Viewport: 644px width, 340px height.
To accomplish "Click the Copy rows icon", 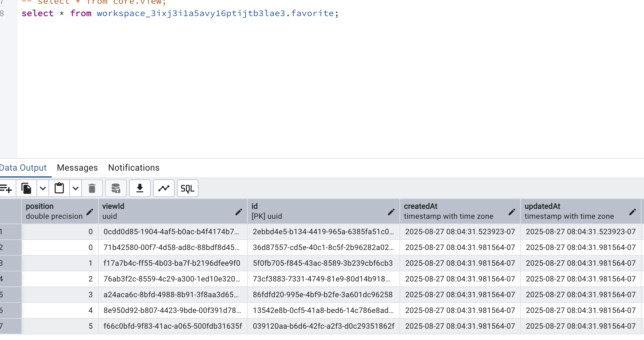I will point(26,189).
